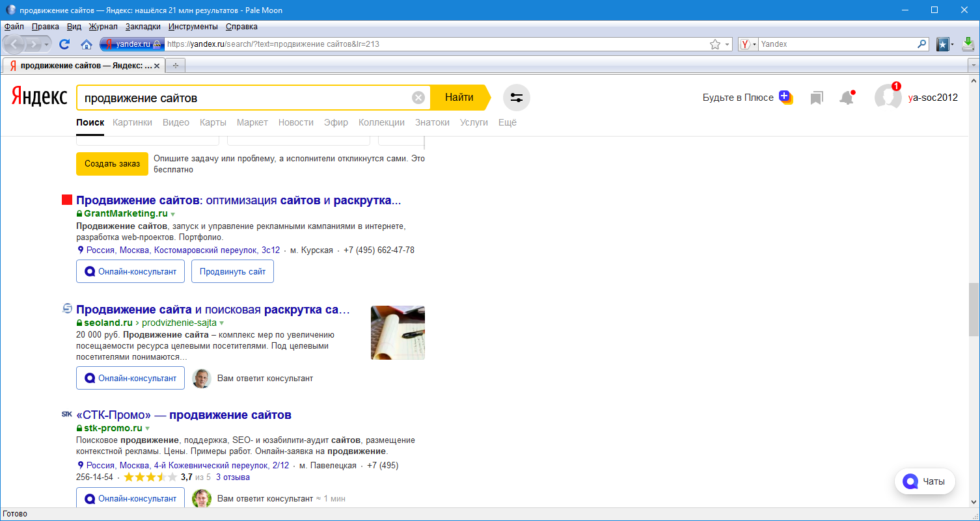Switch to the Маркет search tab

252,122
